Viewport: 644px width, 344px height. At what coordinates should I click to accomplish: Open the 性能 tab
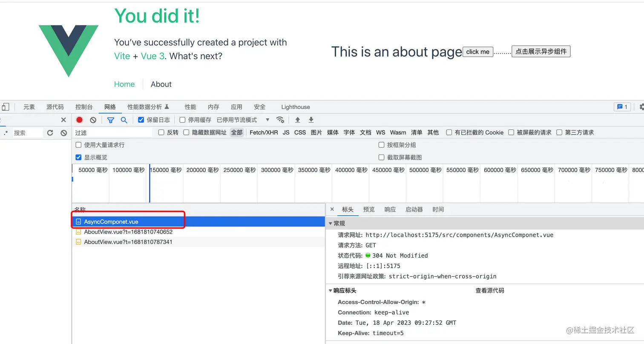190,107
